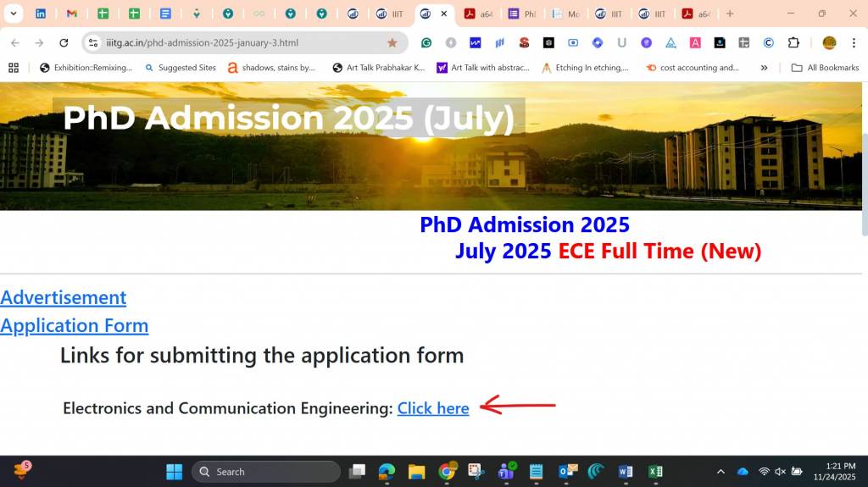Show hidden system tray icons
The image size is (868, 487).
pyautogui.click(x=721, y=472)
